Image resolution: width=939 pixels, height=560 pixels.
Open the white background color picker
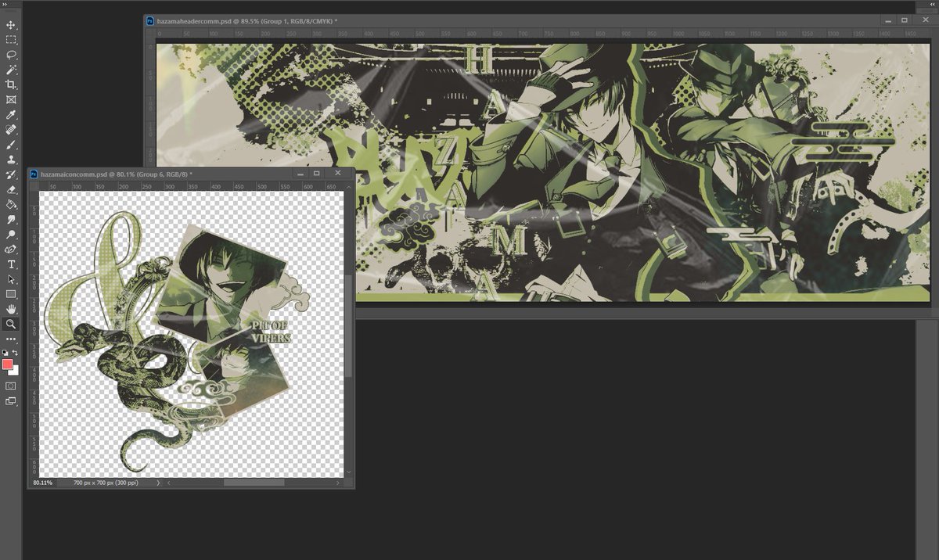click(x=15, y=372)
